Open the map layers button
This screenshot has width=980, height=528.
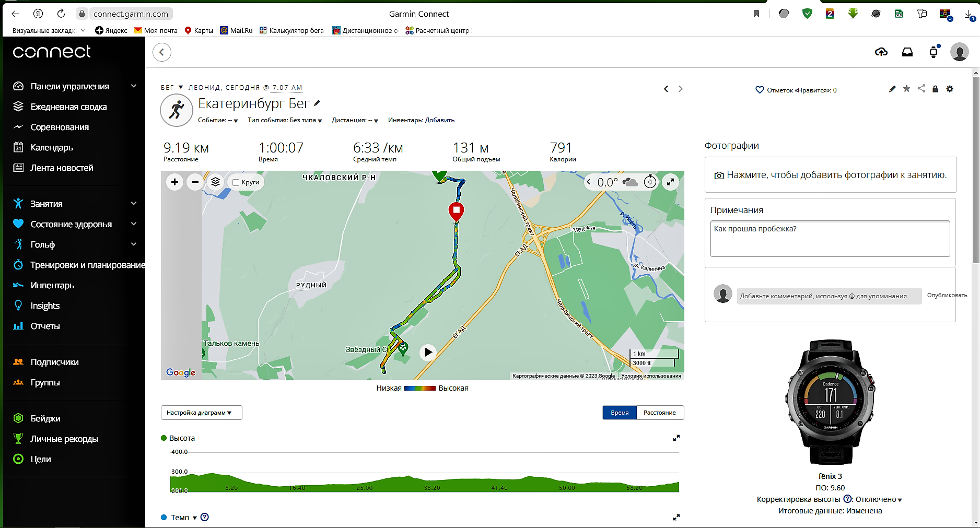pos(215,182)
